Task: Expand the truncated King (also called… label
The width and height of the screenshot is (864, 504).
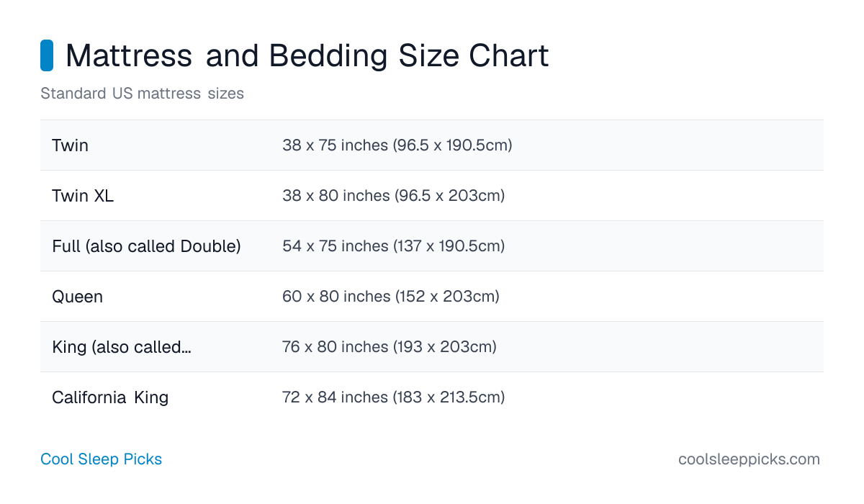Action: click(x=122, y=347)
